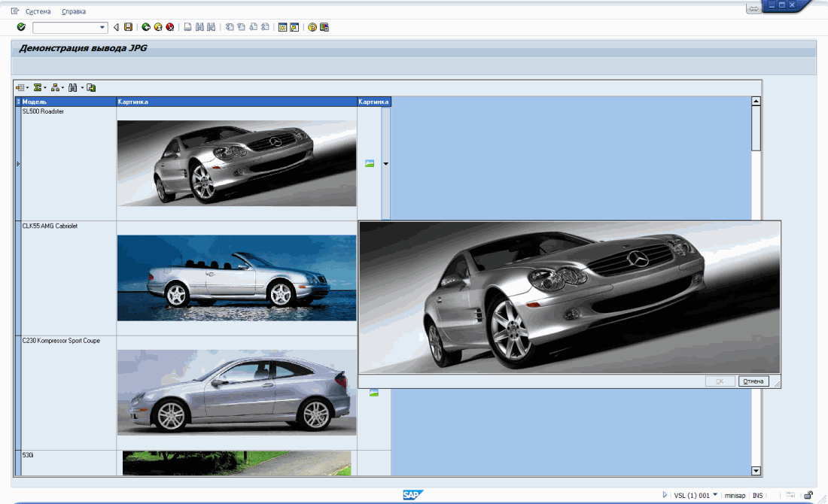This screenshot has height=504, width=828.
Task: Open the dropdown arrow next to Sigma icon
Action: tap(45, 87)
